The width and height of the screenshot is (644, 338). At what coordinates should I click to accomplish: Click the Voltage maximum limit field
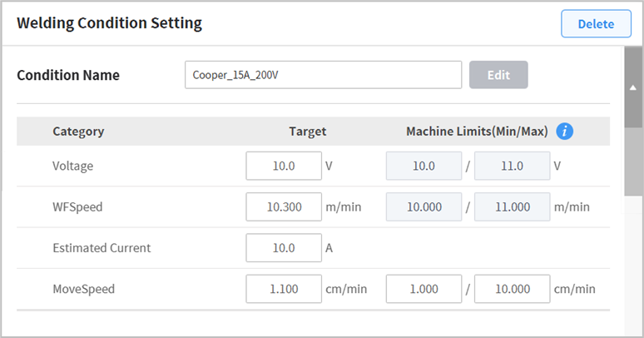(512, 166)
